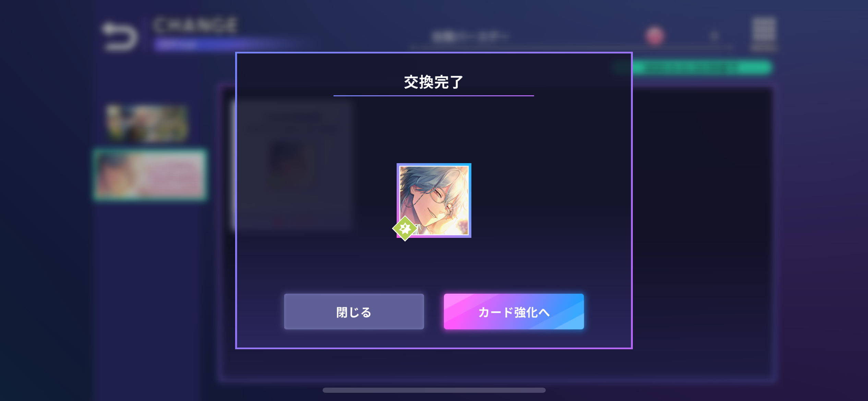Image resolution: width=868 pixels, height=401 pixels.
Task: Tap the blurred exchange item card
Action: coord(292,165)
